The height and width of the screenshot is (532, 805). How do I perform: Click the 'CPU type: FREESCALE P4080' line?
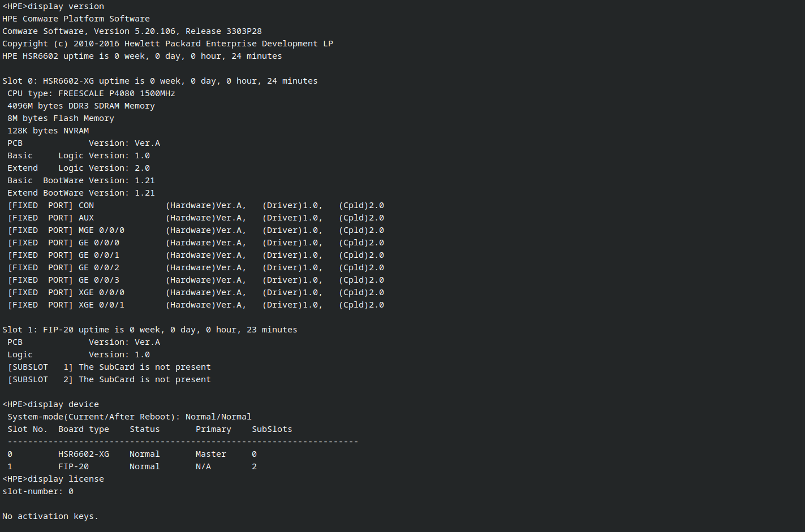[91, 93]
